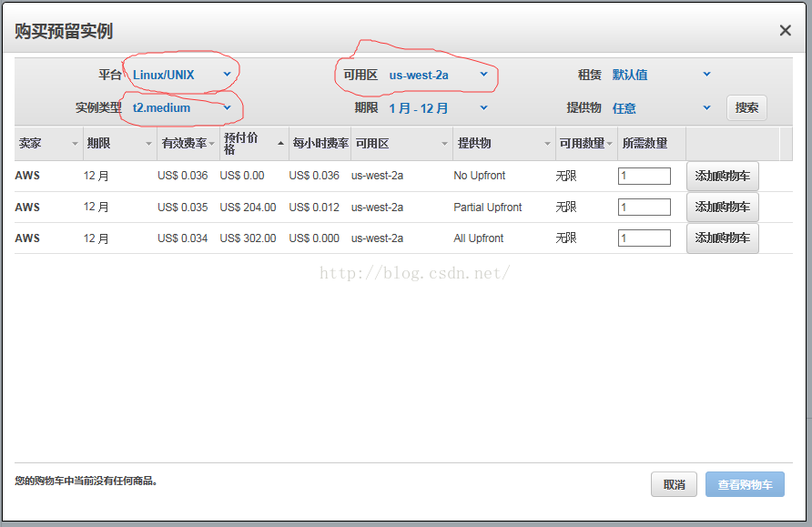Click the US$ 0.012 hourly rate
Viewport: 812px width, 527px height.
(314, 208)
